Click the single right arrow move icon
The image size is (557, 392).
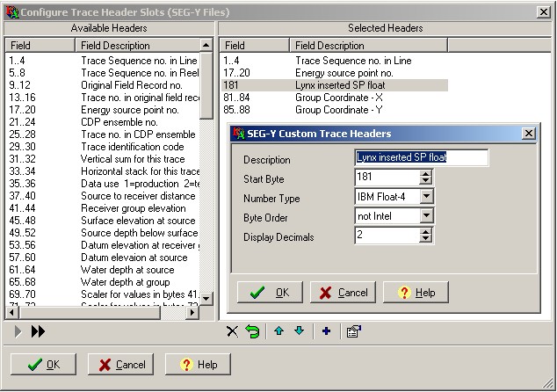(x=18, y=331)
